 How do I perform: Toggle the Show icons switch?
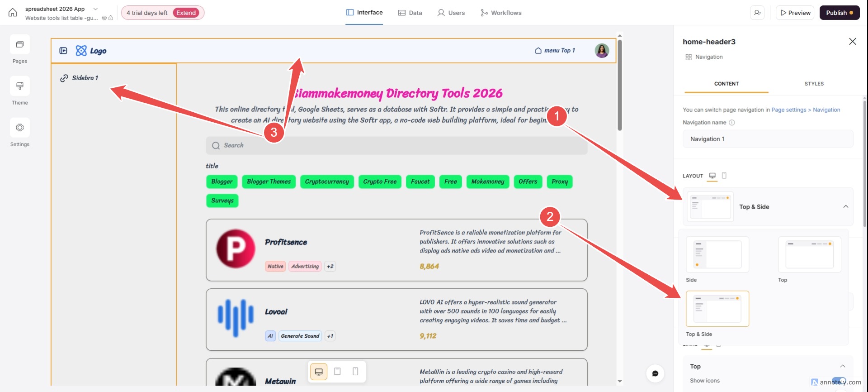click(839, 381)
